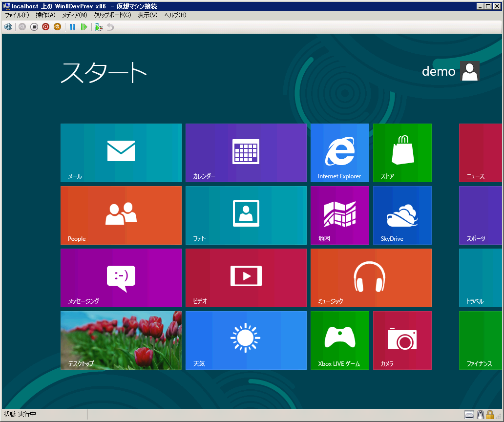Expand the メディア(M) menu

74,15
